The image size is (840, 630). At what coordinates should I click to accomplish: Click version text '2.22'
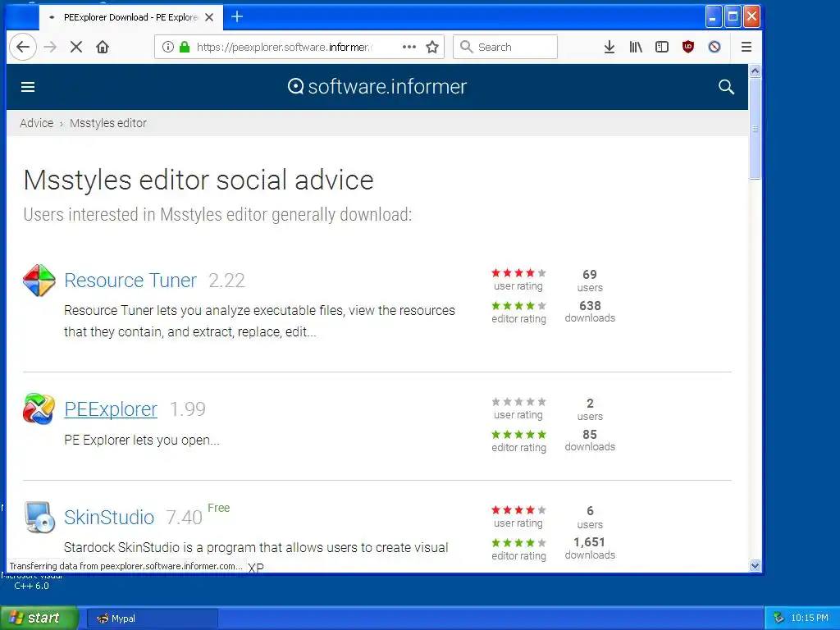(x=226, y=281)
